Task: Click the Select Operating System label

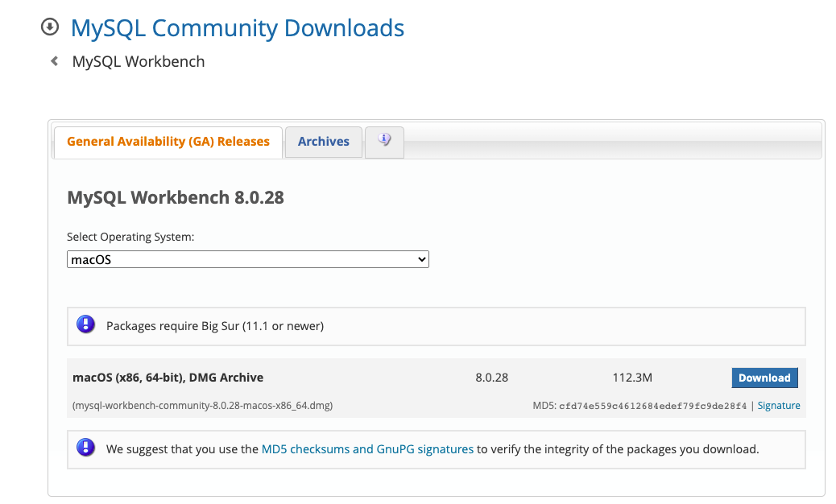Action: (x=130, y=237)
